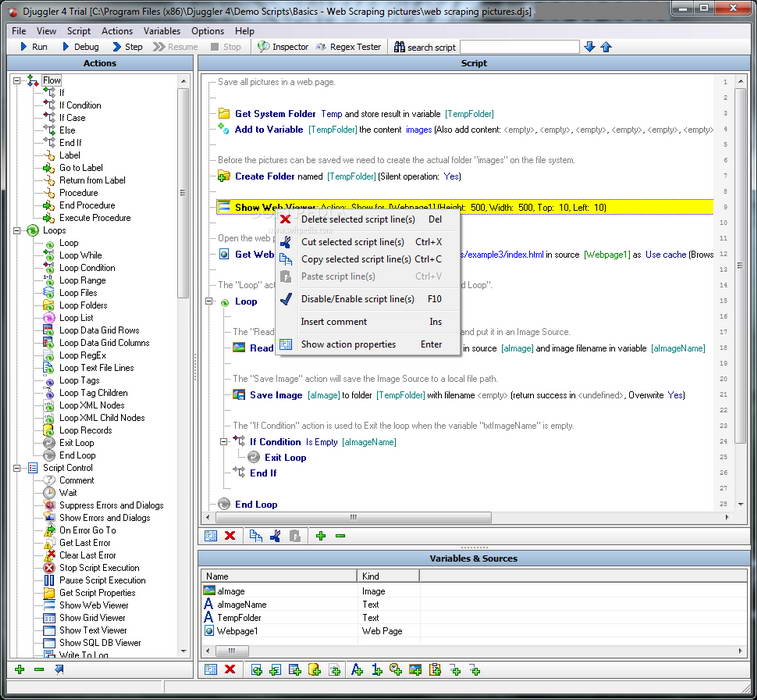Select Pause Script Execution action
The width and height of the screenshot is (757, 700).
102,580
